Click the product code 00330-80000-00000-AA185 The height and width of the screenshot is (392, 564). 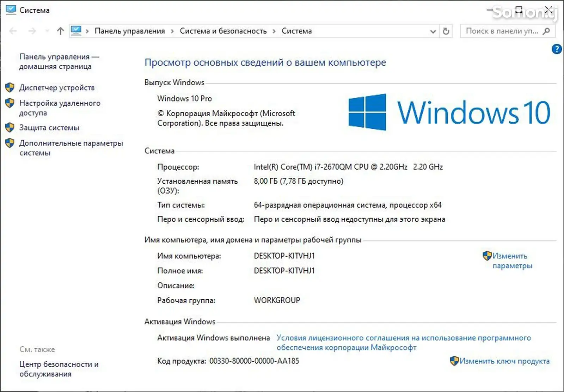pyautogui.click(x=254, y=361)
